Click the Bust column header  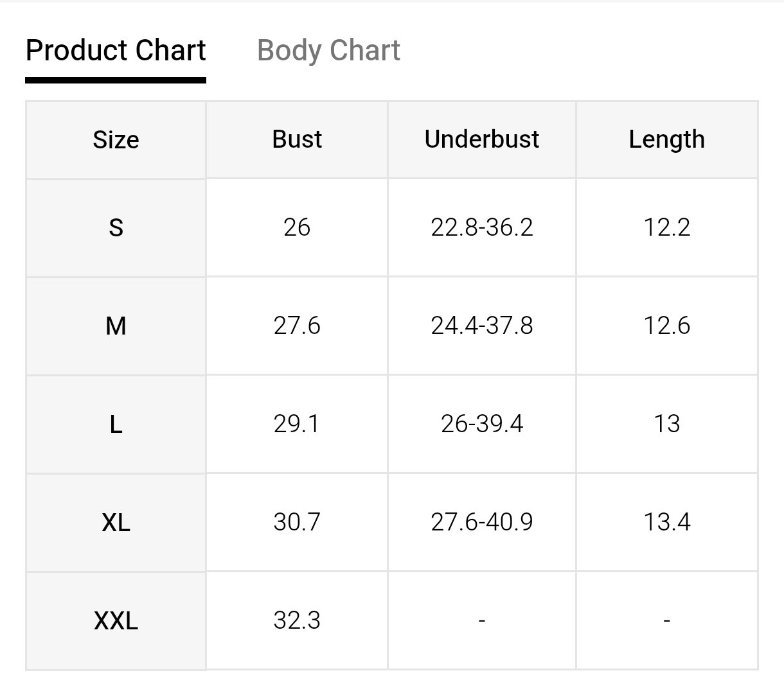click(297, 139)
